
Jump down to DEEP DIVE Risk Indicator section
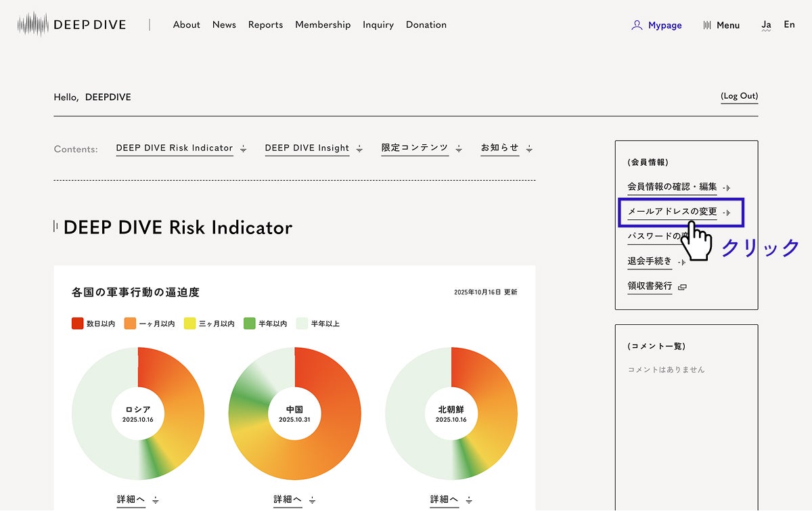(175, 148)
